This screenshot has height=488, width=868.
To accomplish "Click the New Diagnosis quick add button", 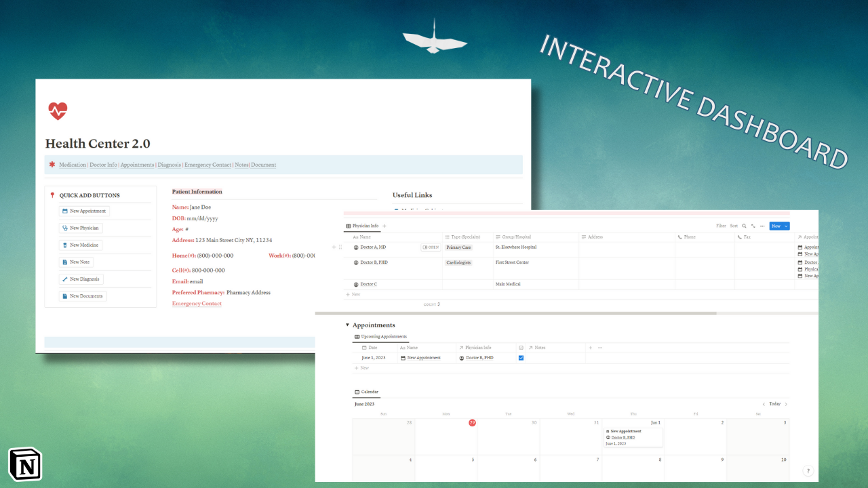I will click(81, 279).
